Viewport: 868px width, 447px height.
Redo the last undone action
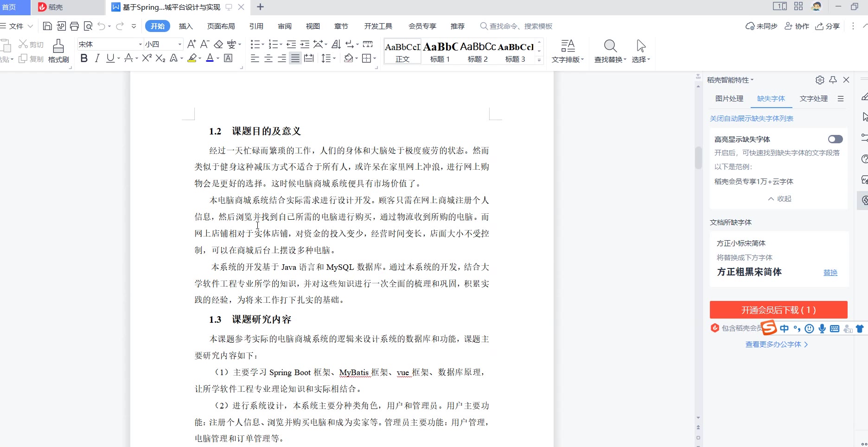[x=120, y=26]
